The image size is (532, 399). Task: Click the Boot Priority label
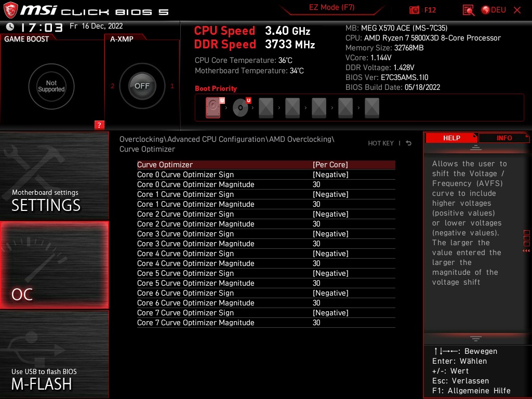point(216,88)
